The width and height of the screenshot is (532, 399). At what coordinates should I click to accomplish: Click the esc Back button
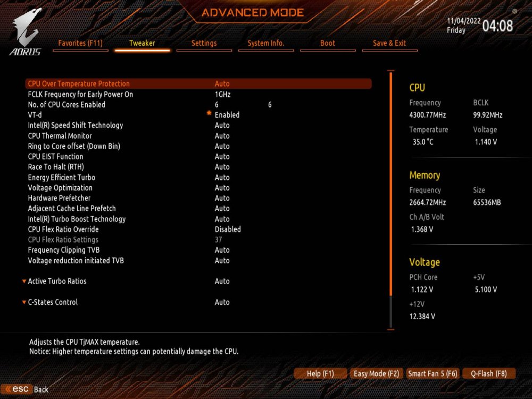(x=25, y=389)
